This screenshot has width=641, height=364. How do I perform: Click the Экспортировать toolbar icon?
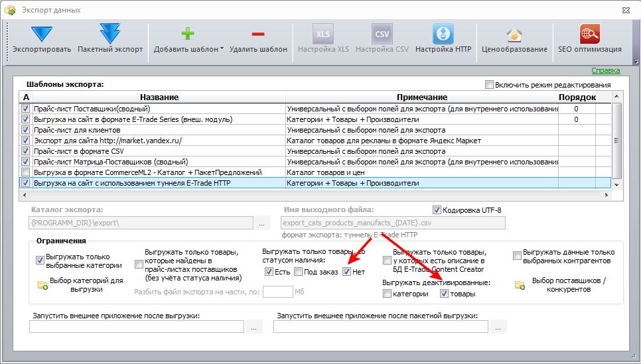coord(42,34)
